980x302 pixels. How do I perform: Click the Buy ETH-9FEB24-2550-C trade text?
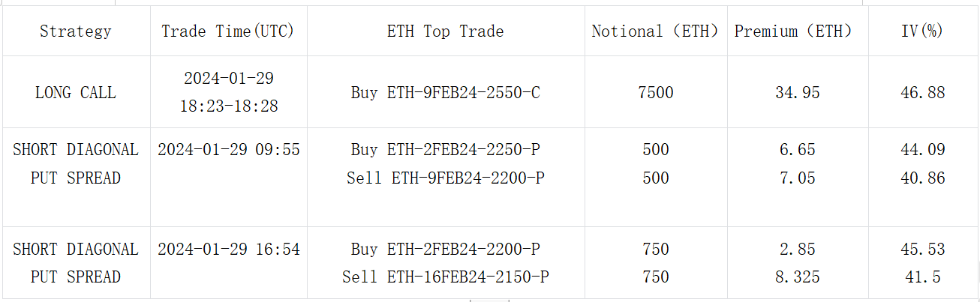[x=446, y=93]
